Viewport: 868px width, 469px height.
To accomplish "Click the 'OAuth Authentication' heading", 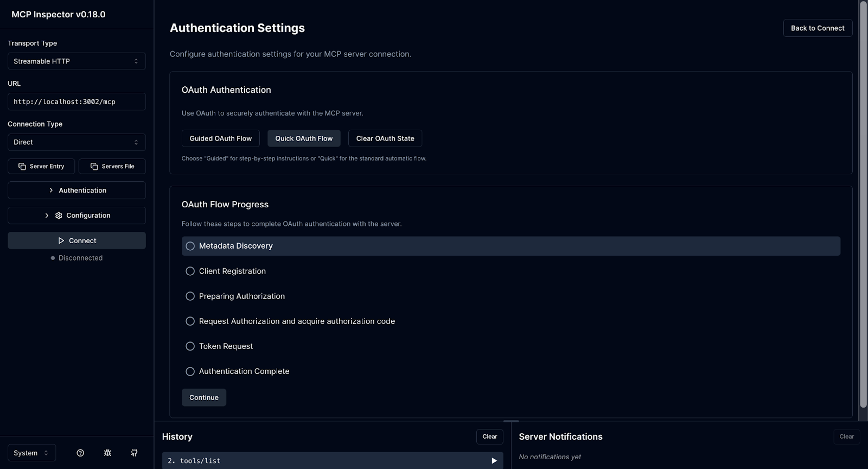I will coord(226,90).
